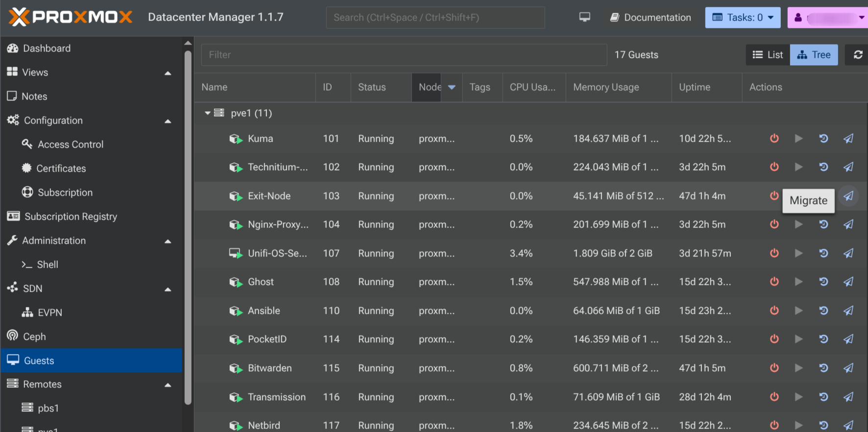The image size is (868, 432).
Task: Click the circular-arrow icon in Nginx-Proxy row
Action: click(823, 224)
